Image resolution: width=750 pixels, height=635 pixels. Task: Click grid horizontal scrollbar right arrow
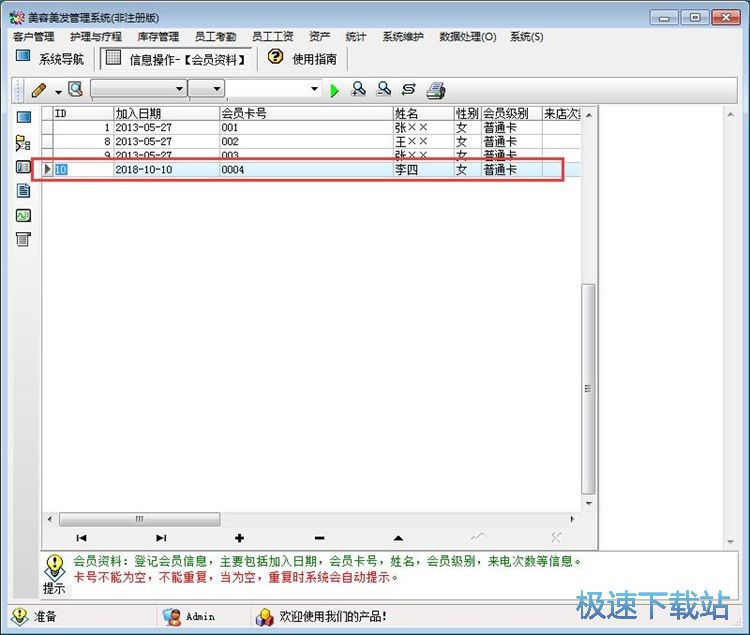pos(572,519)
